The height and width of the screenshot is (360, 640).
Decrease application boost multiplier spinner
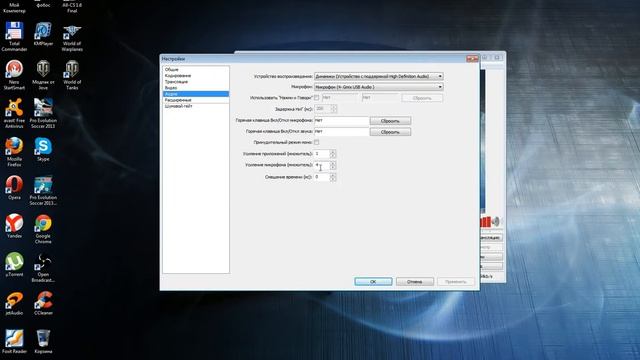pos(333,156)
